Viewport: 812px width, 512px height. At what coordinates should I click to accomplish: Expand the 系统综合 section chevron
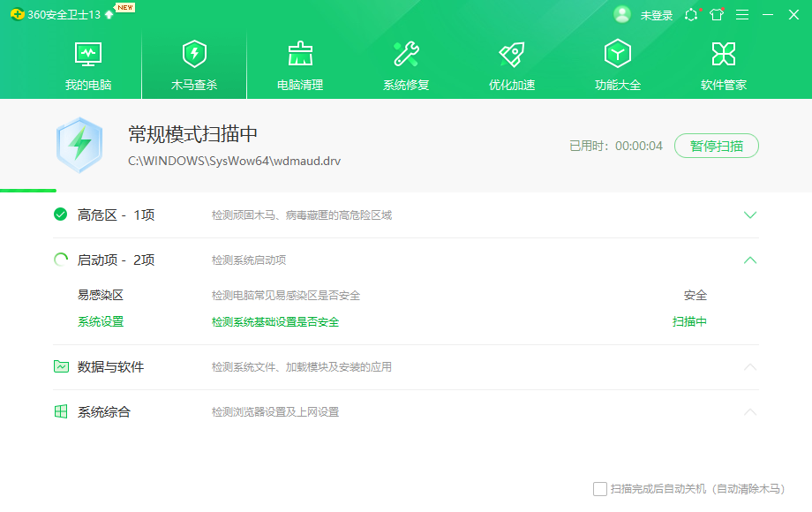point(750,412)
